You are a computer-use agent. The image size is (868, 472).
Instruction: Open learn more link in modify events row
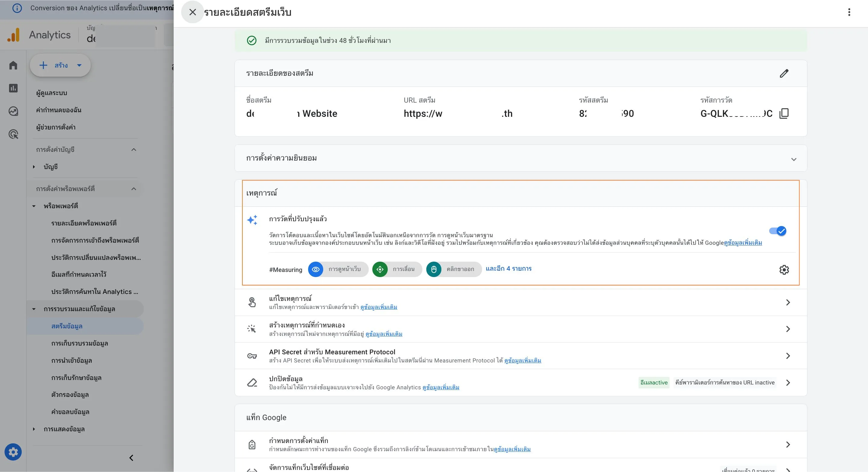coord(379,307)
